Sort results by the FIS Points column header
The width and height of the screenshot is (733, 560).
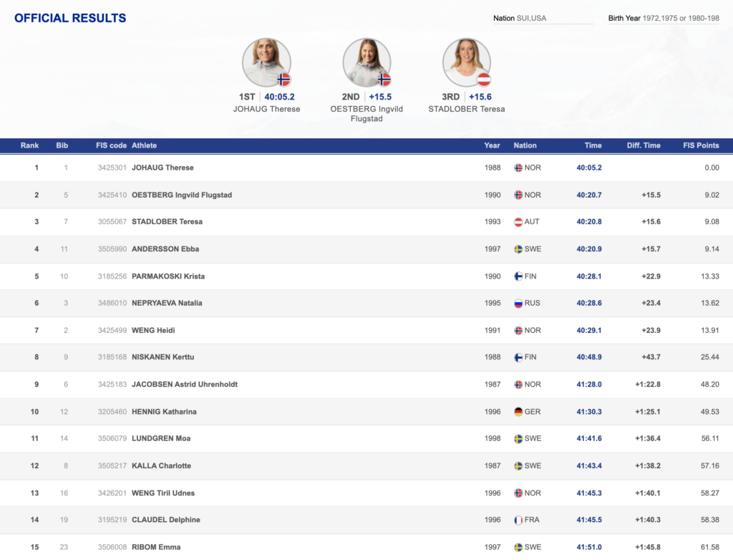[x=701, y=145]
